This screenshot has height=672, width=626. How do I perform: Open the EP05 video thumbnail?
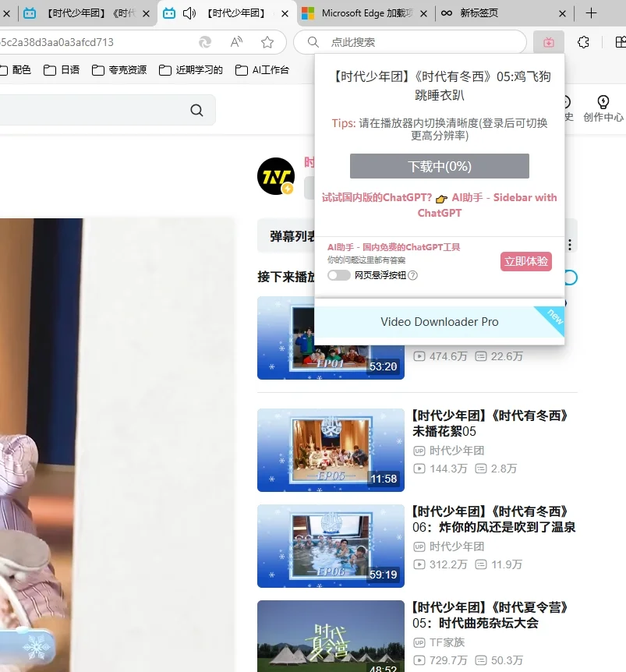click(331, 450)
